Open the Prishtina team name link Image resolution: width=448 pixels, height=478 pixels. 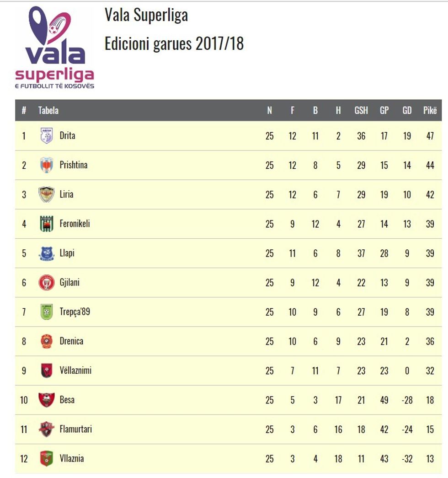pos(74,165)
